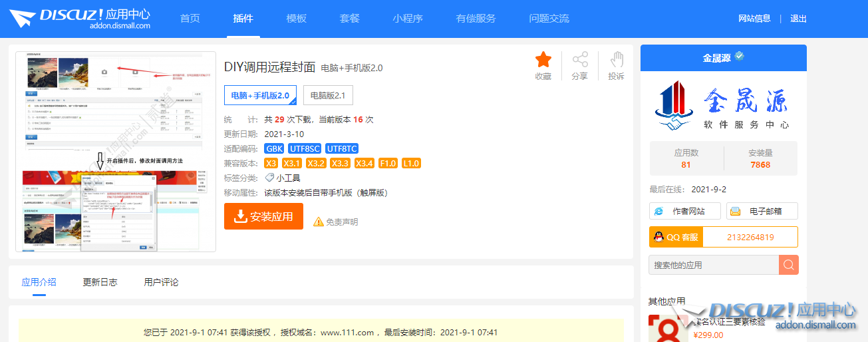
Task: Click the 安装量 count 7868
Action: (x=760, y=164)
